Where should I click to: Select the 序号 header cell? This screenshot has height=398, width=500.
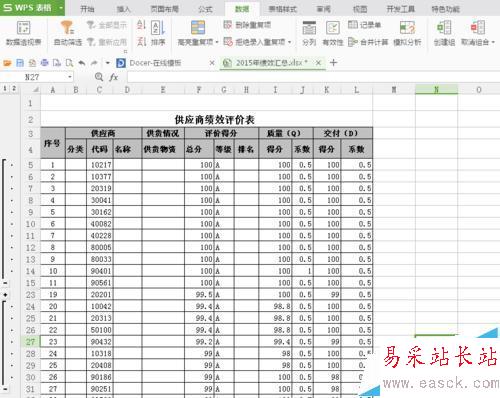[x=53, y=143]
